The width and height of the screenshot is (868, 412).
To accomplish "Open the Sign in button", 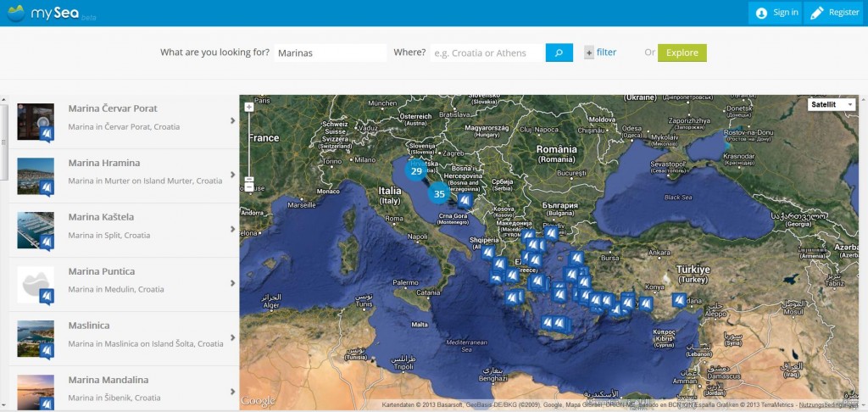I will 775,13.
